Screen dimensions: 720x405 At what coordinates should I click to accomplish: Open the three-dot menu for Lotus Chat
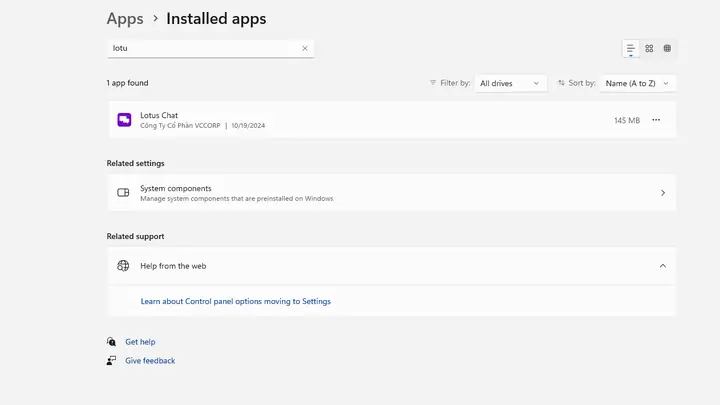point(656,120)
